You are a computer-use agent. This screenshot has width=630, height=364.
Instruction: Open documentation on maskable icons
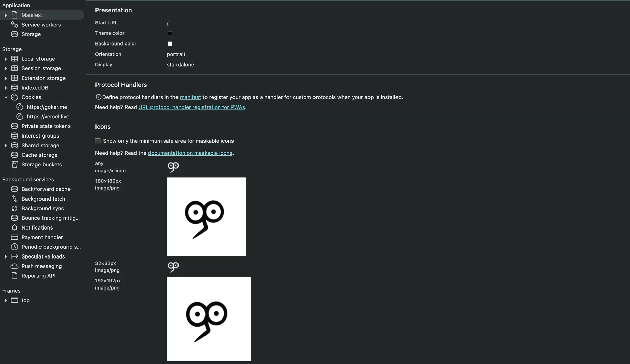[x=190, y=153]
